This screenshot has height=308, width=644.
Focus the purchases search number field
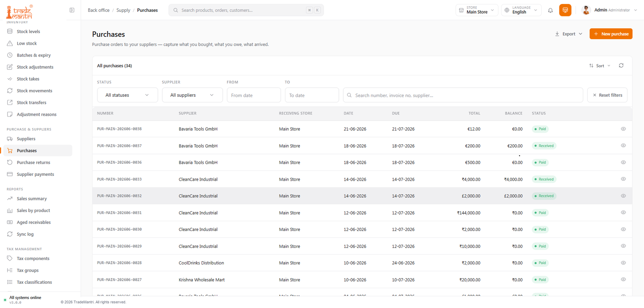pyautogui.click(x=463, y=95)
